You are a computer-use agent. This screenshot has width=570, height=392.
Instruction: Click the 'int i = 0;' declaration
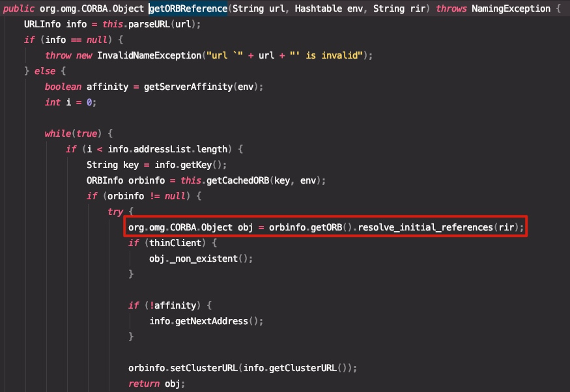tap(70, 102)
